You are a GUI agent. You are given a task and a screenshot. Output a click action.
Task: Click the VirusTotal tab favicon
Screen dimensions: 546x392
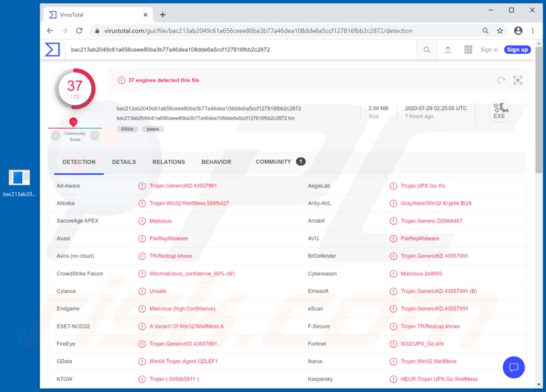coord(53,15)
